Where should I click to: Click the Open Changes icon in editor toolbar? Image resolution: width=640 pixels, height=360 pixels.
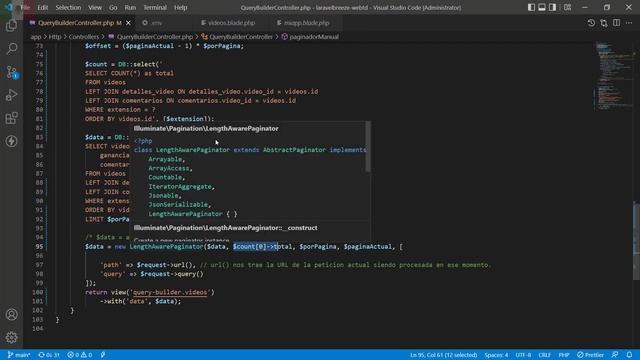tap(604, 23)
